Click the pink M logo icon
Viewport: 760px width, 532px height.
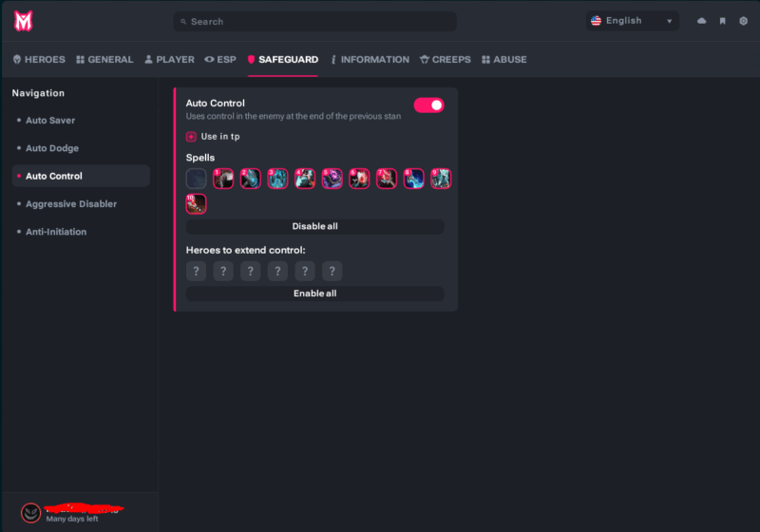point(23,21)
